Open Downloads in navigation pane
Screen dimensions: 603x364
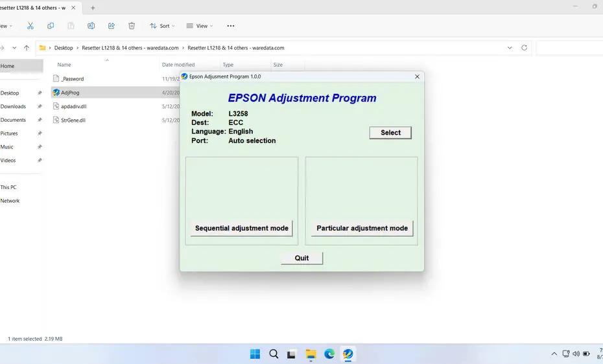click(13, 106)
